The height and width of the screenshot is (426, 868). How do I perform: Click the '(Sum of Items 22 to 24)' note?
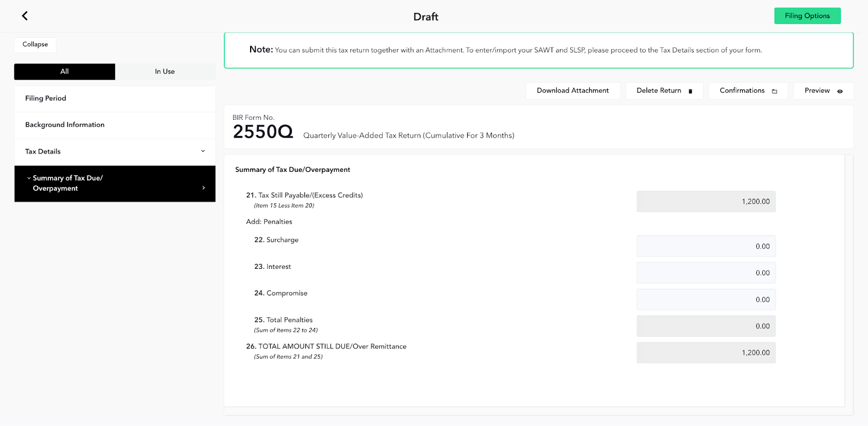[286, 330]
